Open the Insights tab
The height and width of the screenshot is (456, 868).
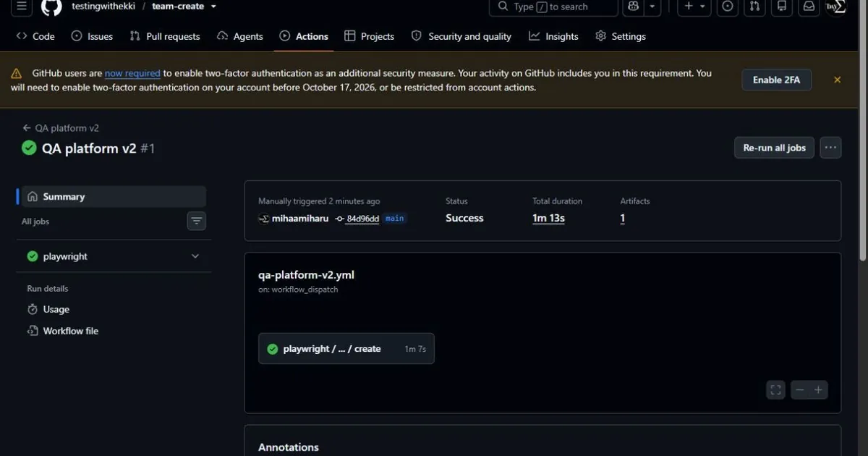554,36
